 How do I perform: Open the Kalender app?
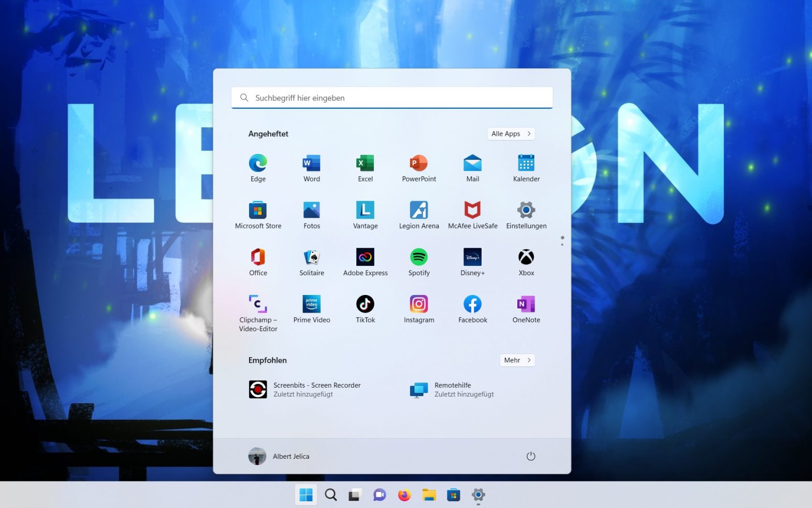tap(526, 168)
